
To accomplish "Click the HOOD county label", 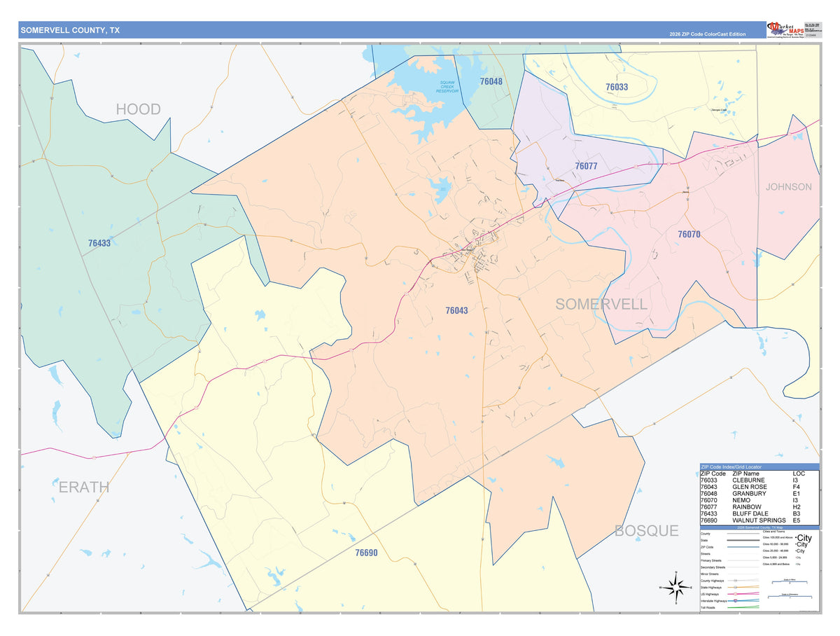I will 138,109.
